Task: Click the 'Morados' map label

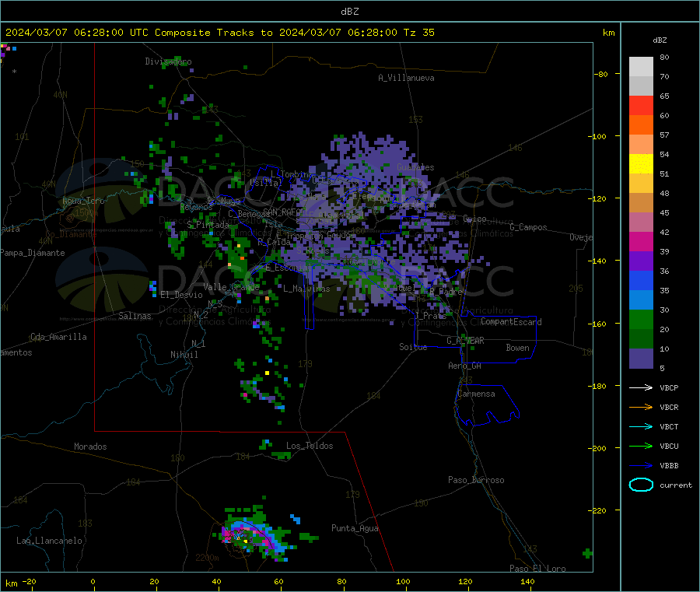Action: 90,447
